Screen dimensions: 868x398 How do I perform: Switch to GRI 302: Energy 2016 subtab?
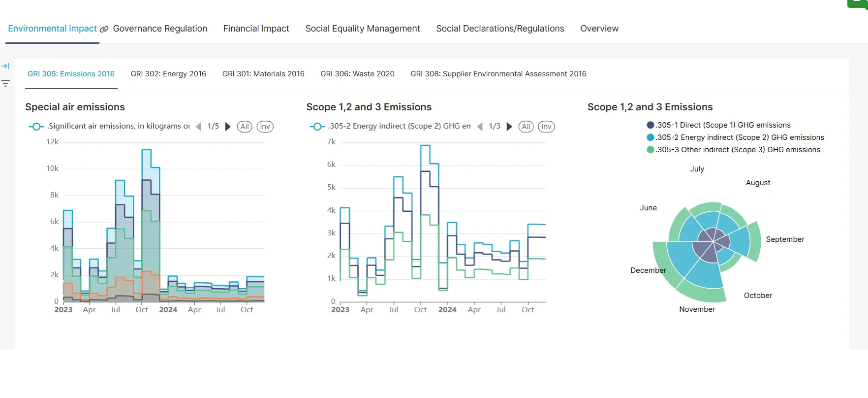pyautogui.click(x=168, y=74)
